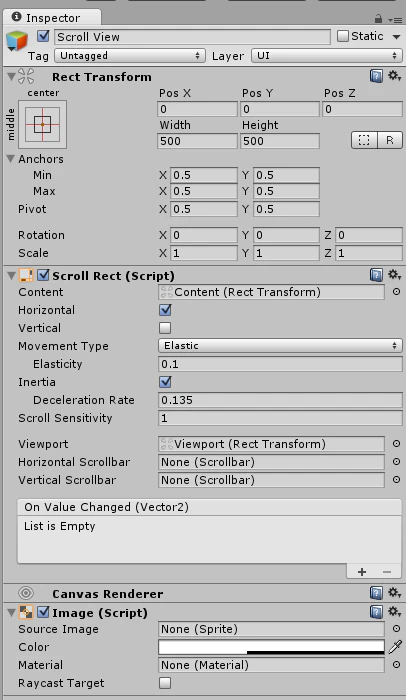The width and height of the screenshot is (406, 700).
Task: Click the Height field showing 500
Action: coord(280,141)
